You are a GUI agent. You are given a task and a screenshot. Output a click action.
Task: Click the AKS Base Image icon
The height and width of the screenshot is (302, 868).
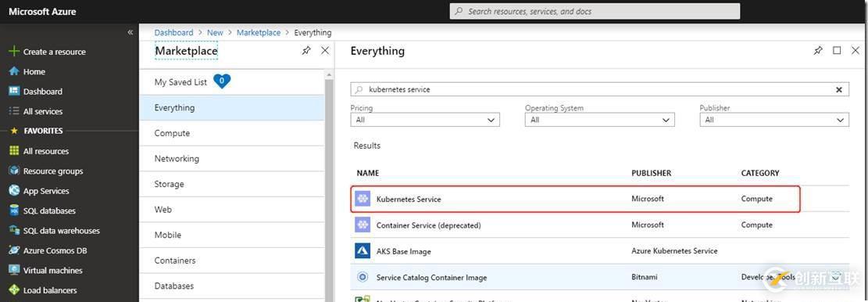tap(363, 251)
